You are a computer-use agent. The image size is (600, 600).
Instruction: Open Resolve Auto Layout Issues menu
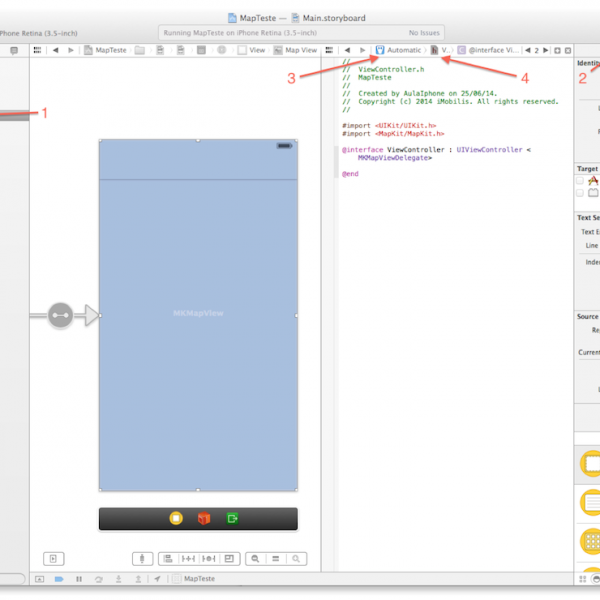click(209, 559)
